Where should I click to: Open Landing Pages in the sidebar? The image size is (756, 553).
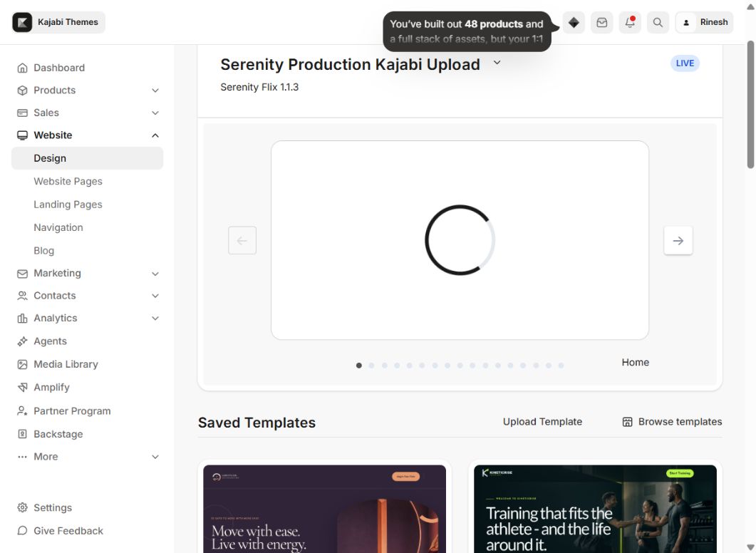68,205
